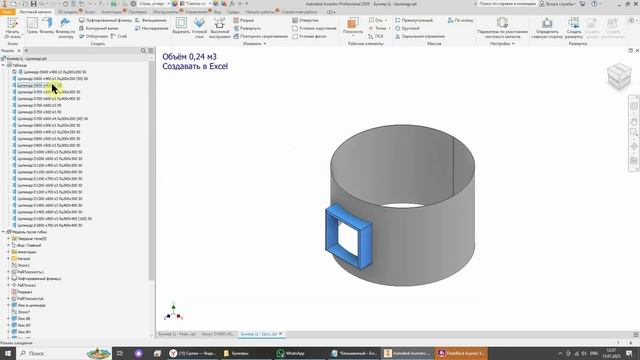Select the Flange (Фланец) tool
Screen dimensions: 640x360
(x=47, y=25)
